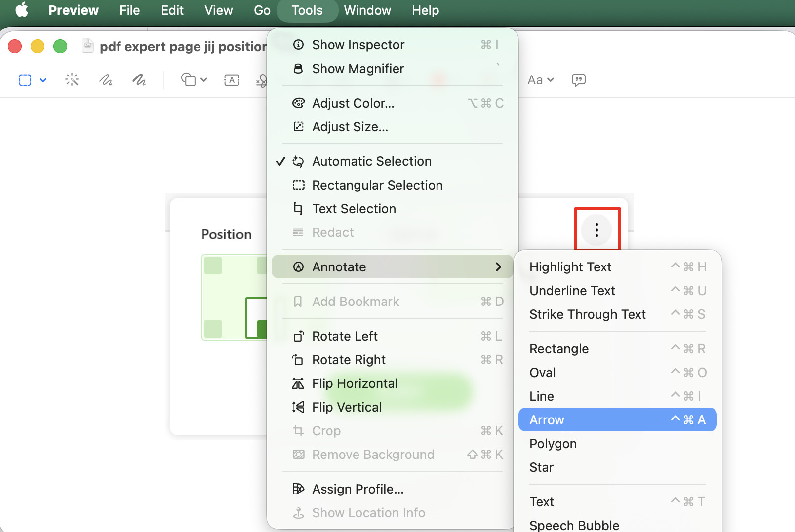The image size is (795, 532).
Task: Choose Flip Horizontal
Action: tap(393, 383)
